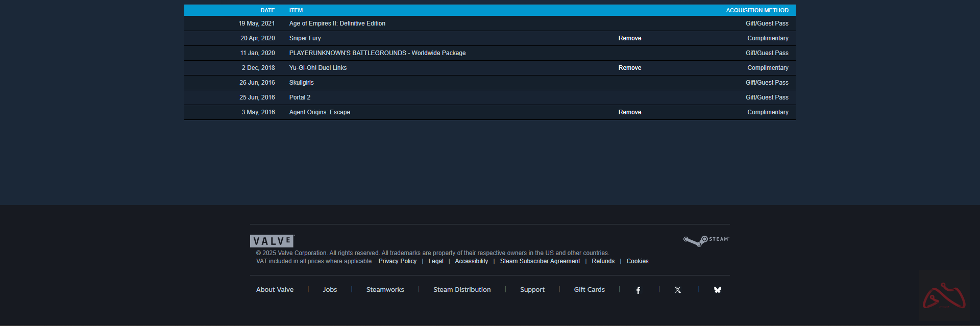Remove Yu-Gi-Oh! Duel Links license
Viewport: 980px width, 326px height.
pyautogui.click(x=629, y=68)
